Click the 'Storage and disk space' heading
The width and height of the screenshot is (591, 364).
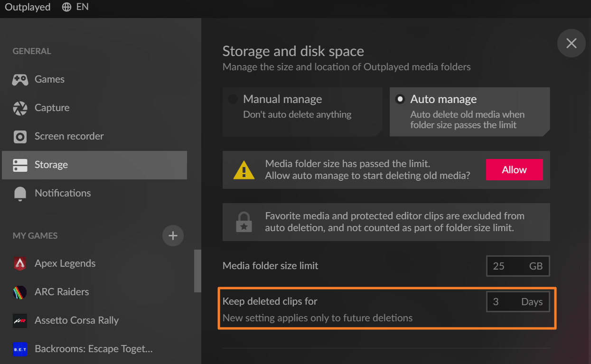click(293, 51)
